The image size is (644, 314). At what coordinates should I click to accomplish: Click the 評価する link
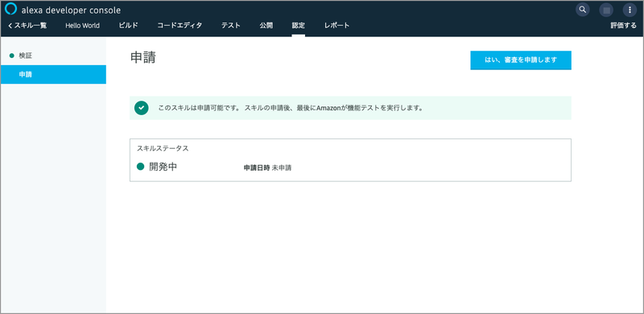pos(623,26)
